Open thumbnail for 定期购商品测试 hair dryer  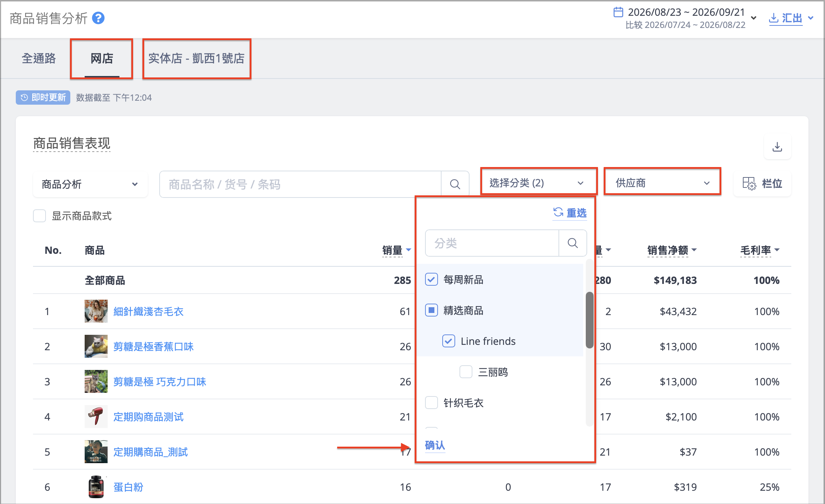click(96, 417)
